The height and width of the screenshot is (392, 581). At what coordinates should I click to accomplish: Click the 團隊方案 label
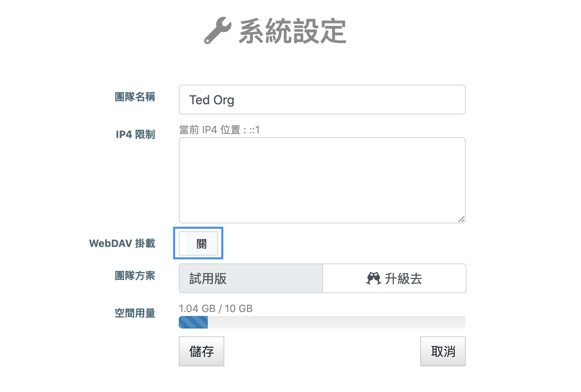(135, 276)
